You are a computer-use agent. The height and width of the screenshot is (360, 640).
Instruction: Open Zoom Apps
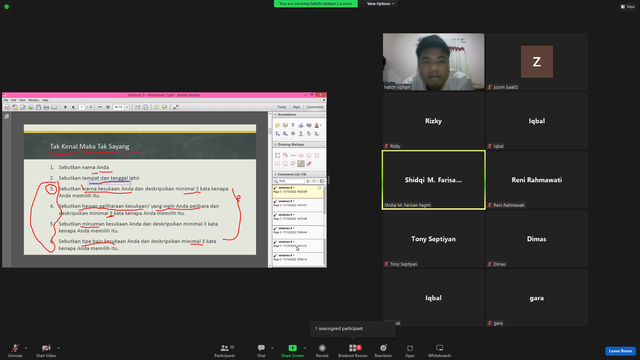pos(410,351)
